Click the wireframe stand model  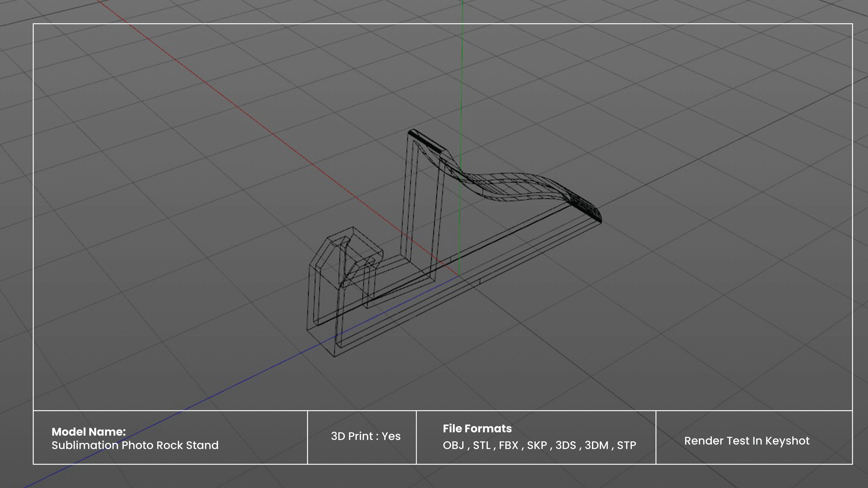click(454, 242)
